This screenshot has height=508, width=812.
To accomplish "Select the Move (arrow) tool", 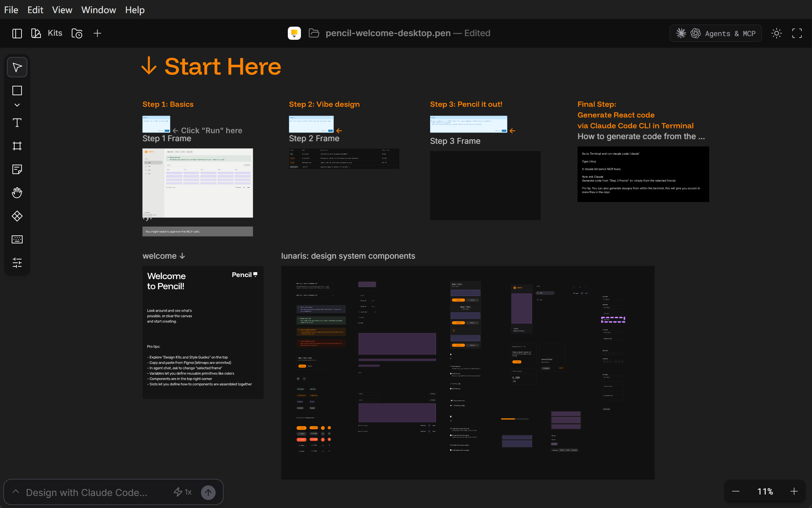I will pyautogui.click(x=17, y=67).
